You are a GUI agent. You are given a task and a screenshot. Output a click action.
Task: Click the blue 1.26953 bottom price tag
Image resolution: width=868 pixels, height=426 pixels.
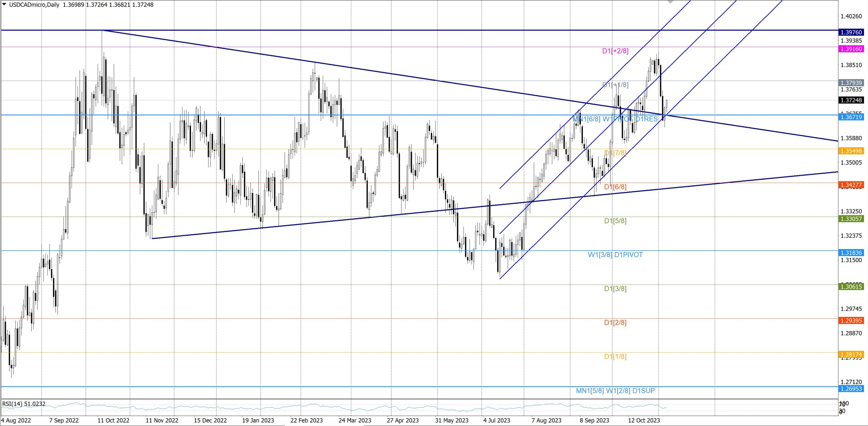(x=851, y=389)
